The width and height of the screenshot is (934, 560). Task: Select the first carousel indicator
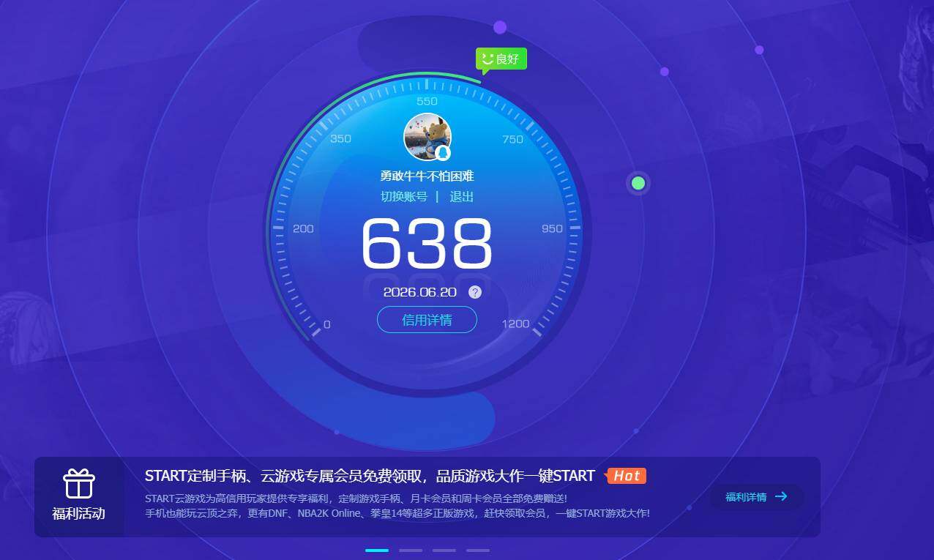point(377,550)
